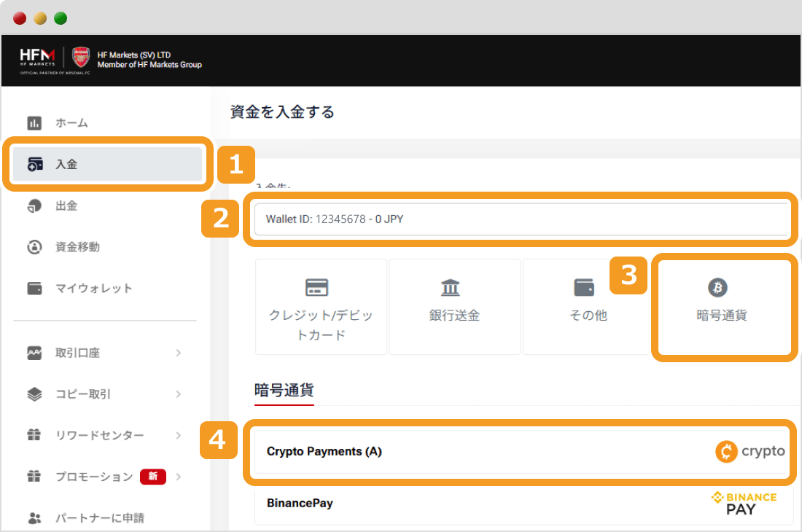Click the マイウォレット wallet icon

click(x=34, y=288)
